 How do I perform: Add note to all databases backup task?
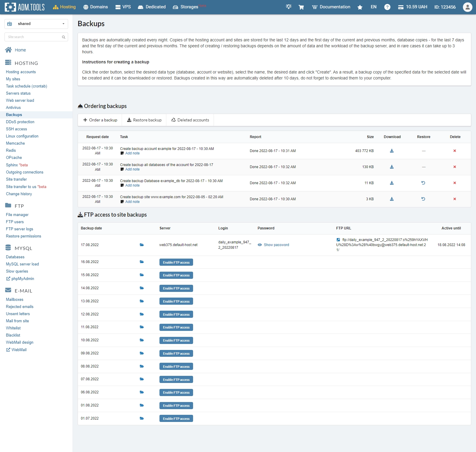(x=132, y=169)
